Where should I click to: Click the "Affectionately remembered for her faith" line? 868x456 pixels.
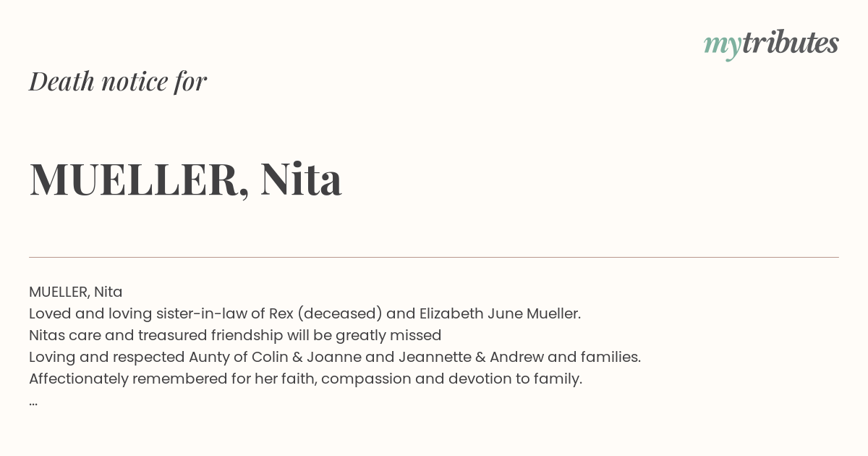pyautogui.click(x=305, y=379)
